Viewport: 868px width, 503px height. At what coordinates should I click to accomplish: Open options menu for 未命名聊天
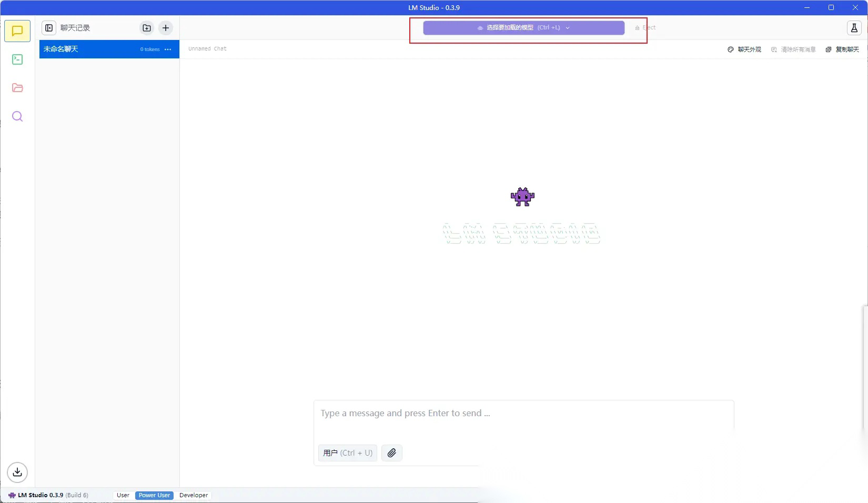click(168, 49)
